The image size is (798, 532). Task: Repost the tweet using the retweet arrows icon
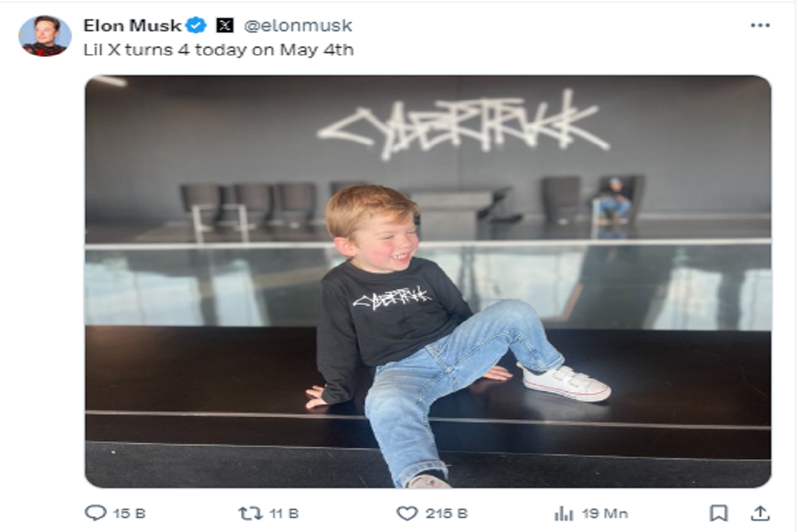pyautogui.click(x=249, y=513)
